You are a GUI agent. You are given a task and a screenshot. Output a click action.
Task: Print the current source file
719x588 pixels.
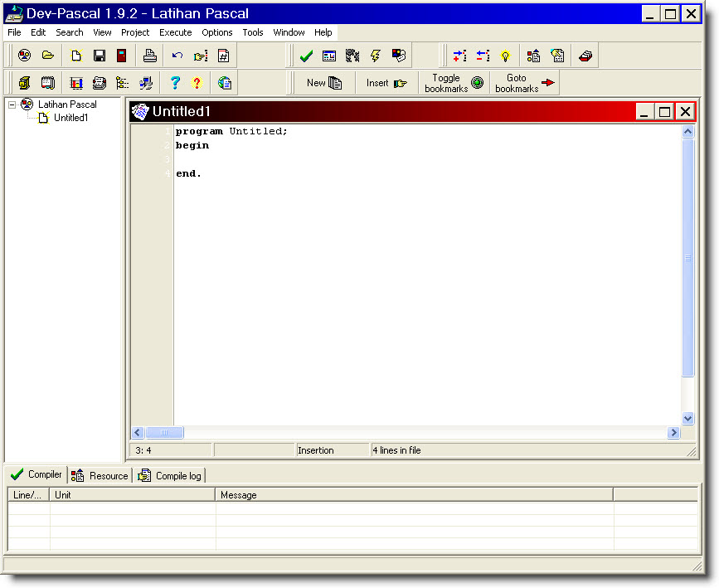point(149,56)
